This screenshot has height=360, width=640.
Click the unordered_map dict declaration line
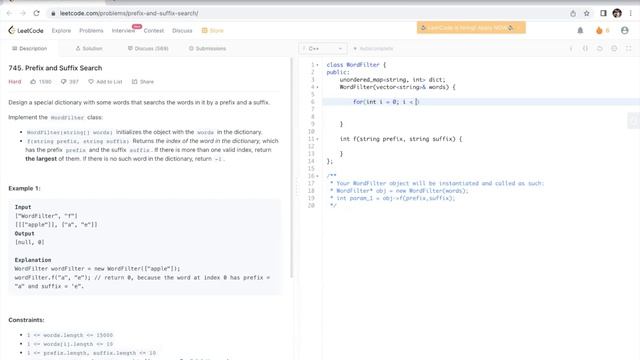point(393,80)
